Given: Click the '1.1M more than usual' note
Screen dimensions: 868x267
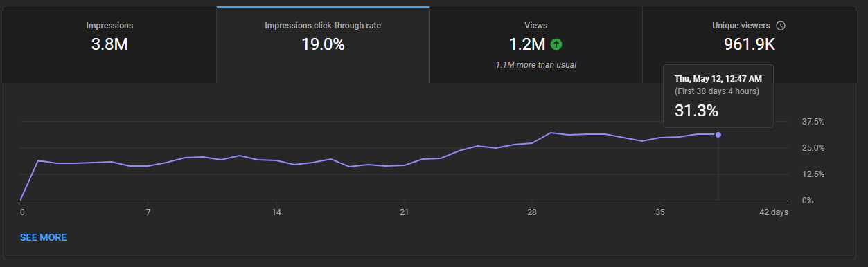Looking at the screenshot, I should pyautogui.click(x=535, y=65).
